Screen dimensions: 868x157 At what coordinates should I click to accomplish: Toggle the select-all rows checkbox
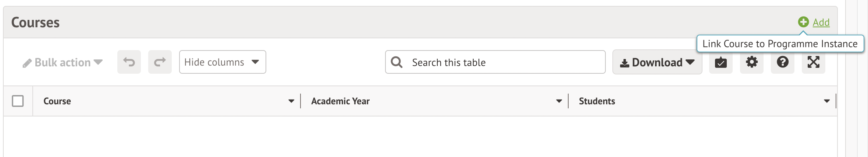18,101
